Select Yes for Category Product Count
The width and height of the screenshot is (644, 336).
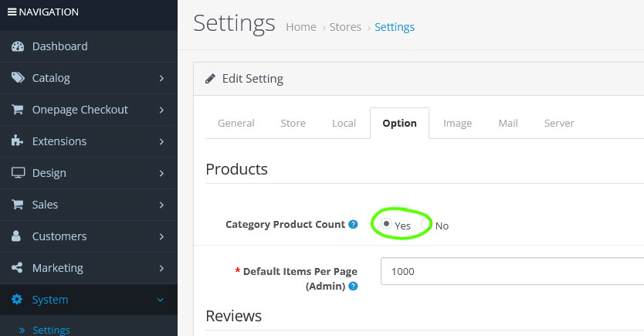[386, 223]
